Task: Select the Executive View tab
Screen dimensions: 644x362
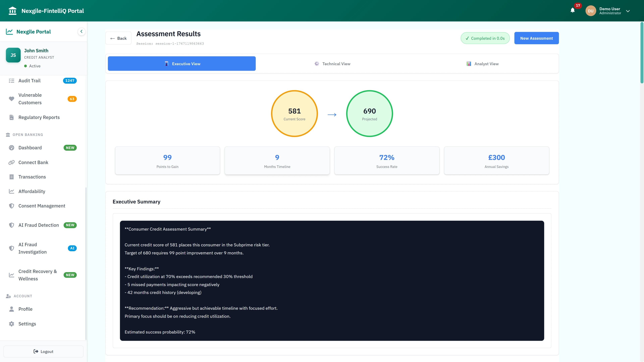Action: point(182,64)
